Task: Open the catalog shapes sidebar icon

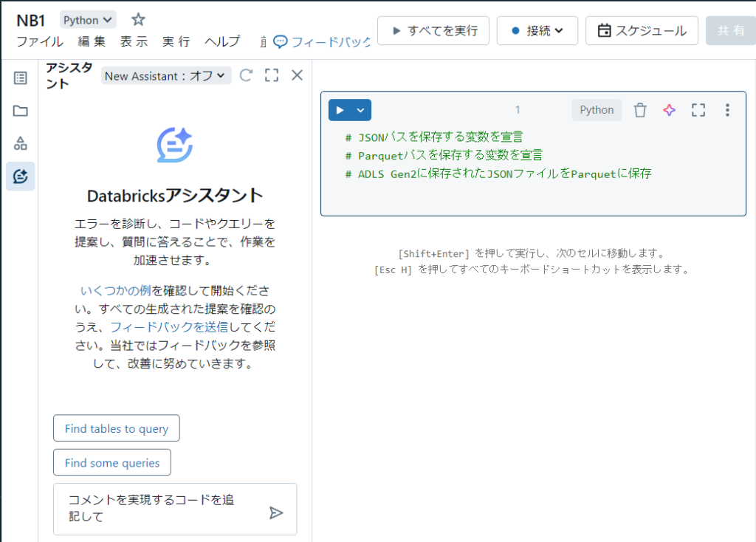Action: pos(21,143)
